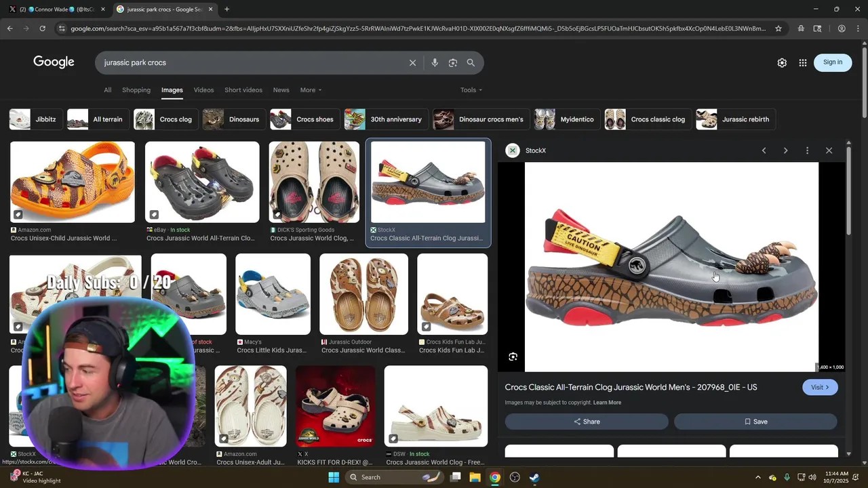Switch to the All results tab
The height and width of the screenshot is (488, 868).
pos(107,90)
